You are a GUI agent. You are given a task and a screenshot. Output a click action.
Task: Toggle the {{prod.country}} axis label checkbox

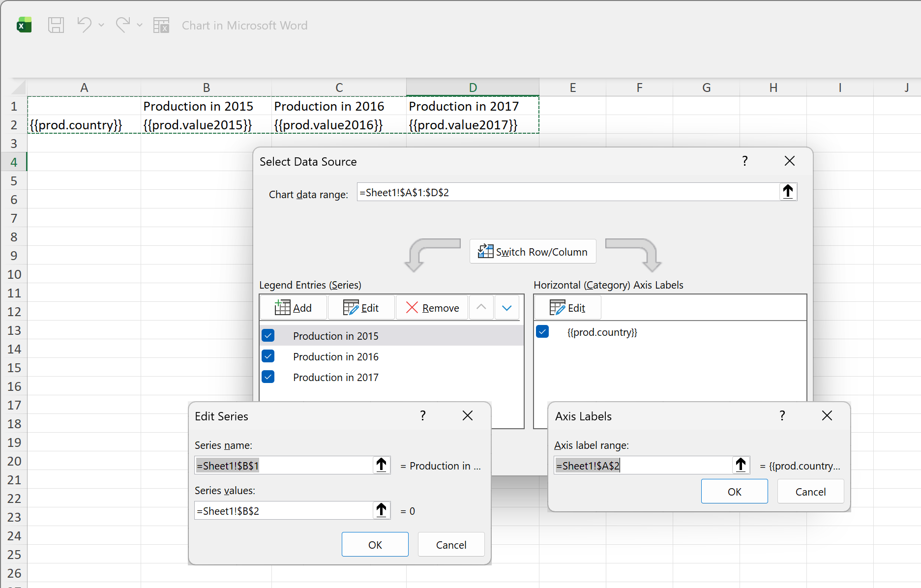542,332
